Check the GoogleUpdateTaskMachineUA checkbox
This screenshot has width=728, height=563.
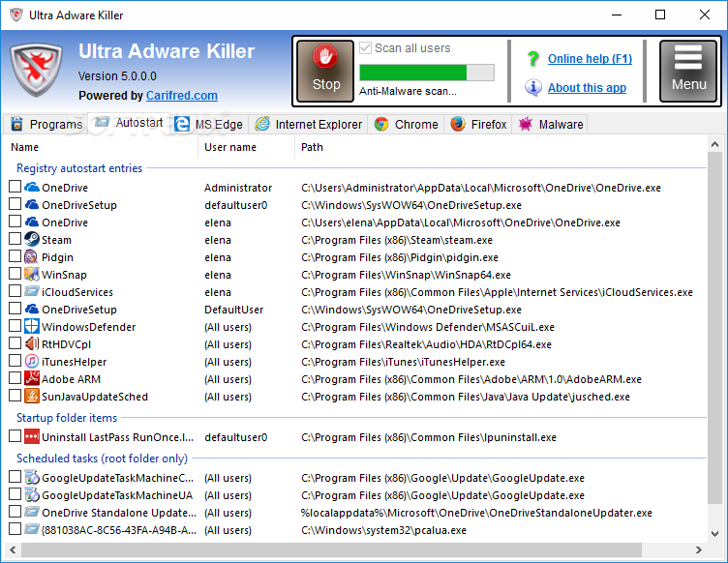point(15,494)
